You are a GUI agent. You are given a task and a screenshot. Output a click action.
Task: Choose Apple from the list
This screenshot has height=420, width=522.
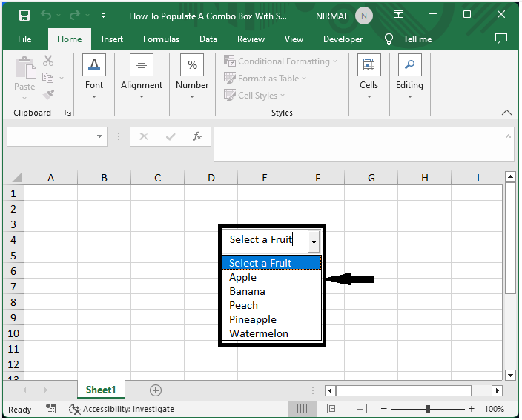click(x=271, y=277)
